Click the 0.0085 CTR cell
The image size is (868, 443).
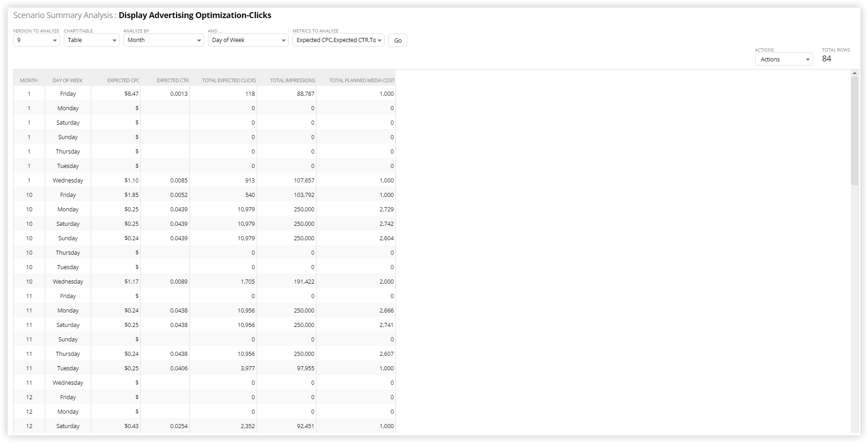(x=165, y=181)
